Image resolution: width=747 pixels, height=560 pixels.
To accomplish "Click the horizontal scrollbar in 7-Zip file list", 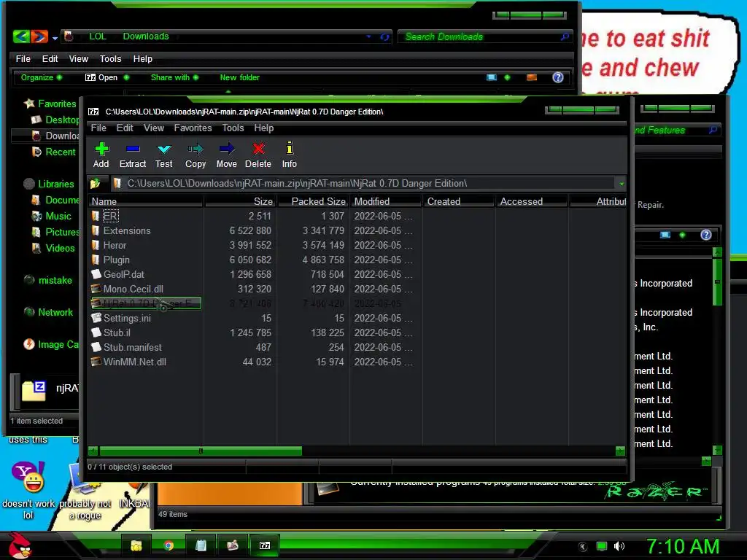I will point(201,451).
